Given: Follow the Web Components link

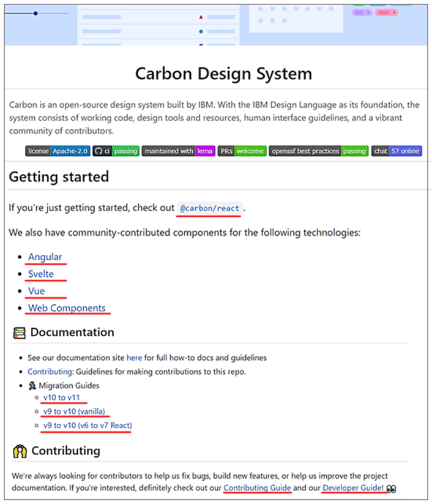Looking at the screenshot, I should pyautogui.click(x=67, y=308).
